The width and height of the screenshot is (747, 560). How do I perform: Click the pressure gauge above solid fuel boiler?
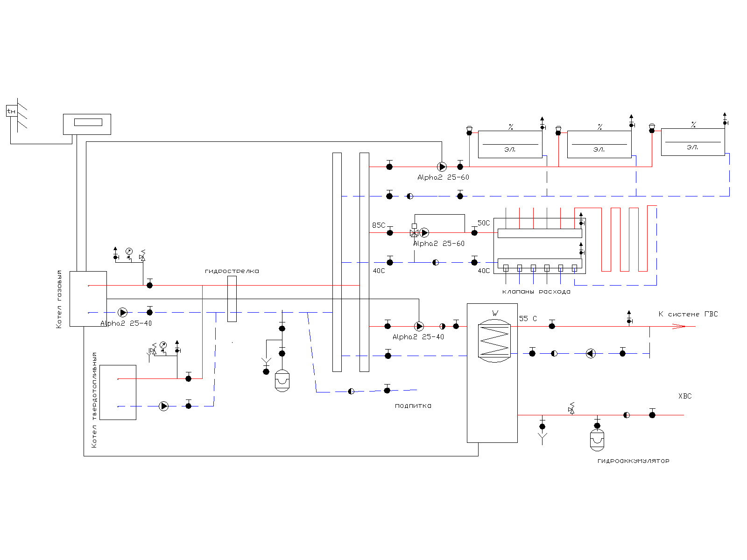tap(163, 345)
